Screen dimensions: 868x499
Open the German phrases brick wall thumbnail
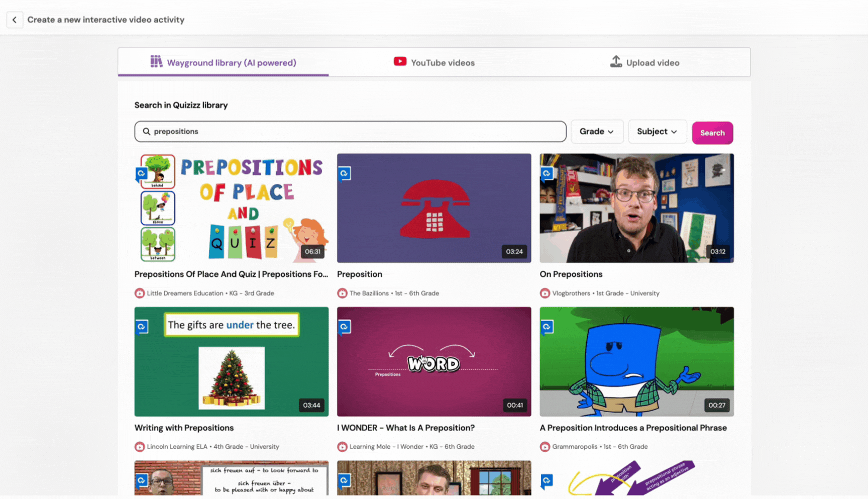pos(232,478)
